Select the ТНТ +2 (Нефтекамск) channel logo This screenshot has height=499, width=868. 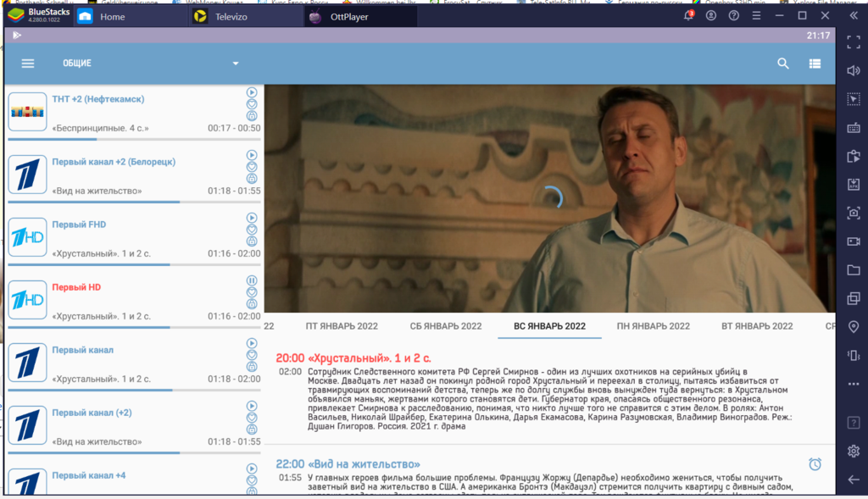tap(27, 112)
